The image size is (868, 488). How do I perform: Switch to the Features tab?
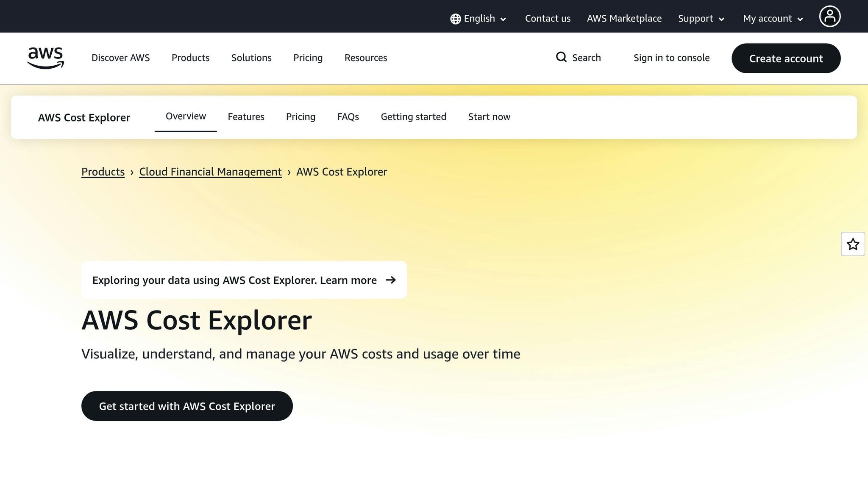point(246,116)
